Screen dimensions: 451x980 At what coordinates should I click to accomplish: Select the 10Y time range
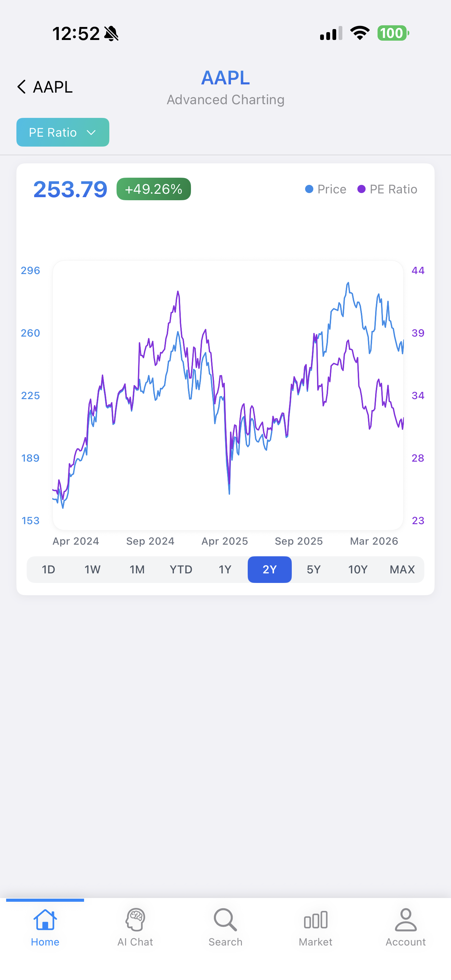point(358,570)
